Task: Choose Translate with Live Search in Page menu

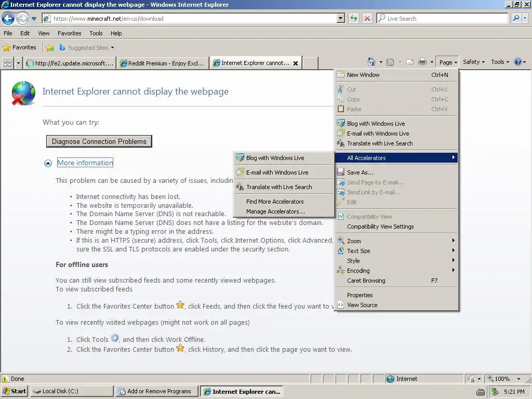Action: click(x=396, y=143)
